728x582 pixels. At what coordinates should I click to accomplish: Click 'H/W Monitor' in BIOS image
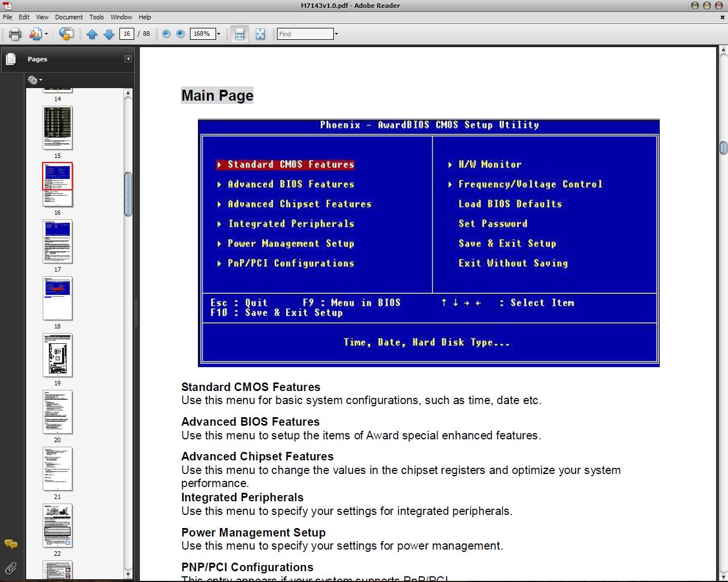pyautogui.click(x=490, y=164)
